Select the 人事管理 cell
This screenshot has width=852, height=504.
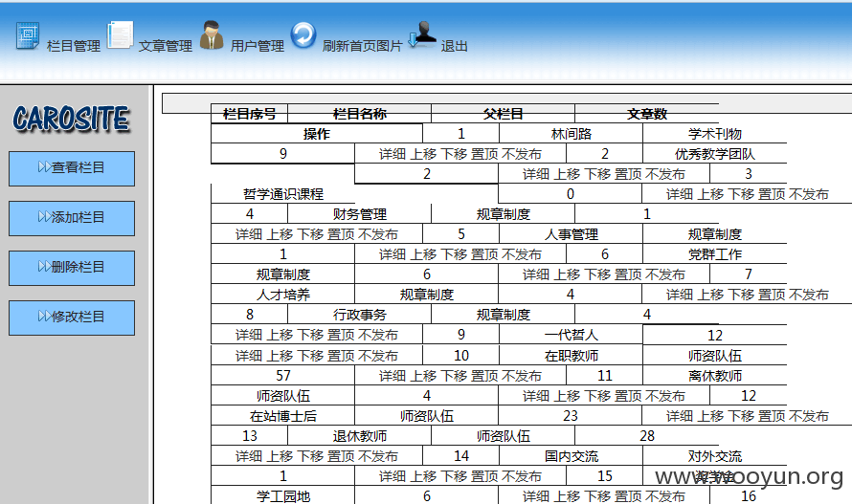(572, 234)
